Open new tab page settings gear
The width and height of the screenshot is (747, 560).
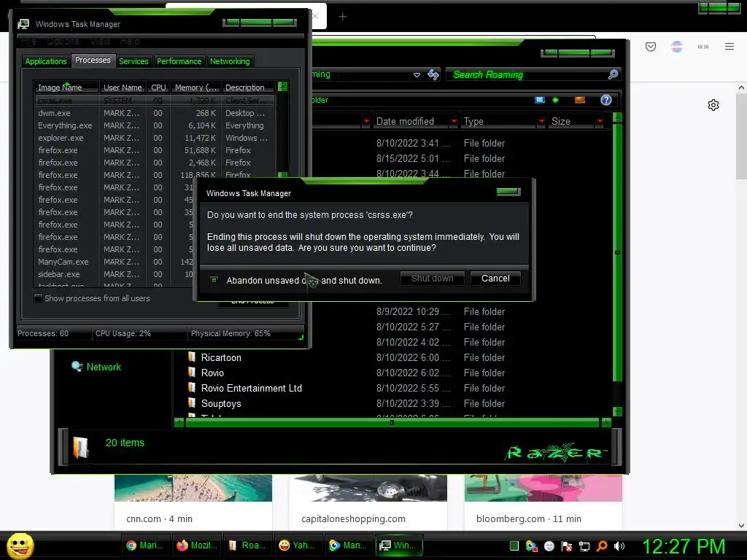click(x=713, y=105)
